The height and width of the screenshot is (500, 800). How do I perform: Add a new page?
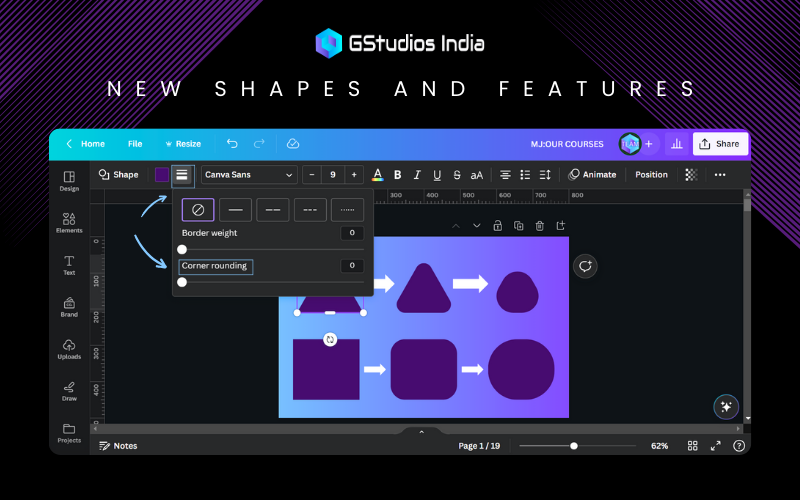[560, 226]
